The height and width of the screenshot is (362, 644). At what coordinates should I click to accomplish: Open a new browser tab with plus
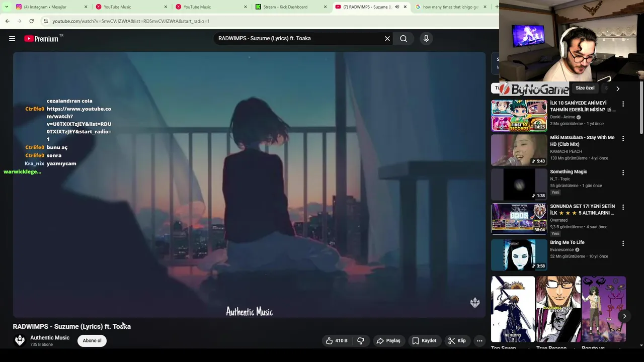pyautogui.click(x=497, y=7)
